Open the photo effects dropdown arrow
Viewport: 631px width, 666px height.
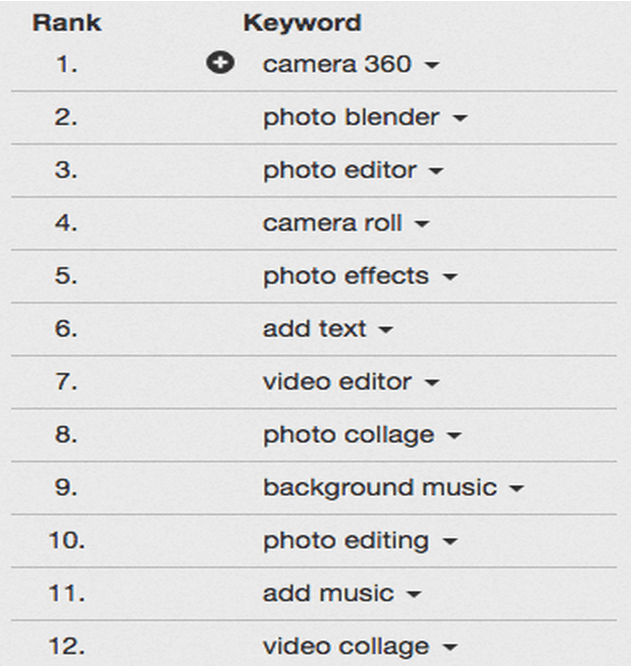tap(449, 279)
